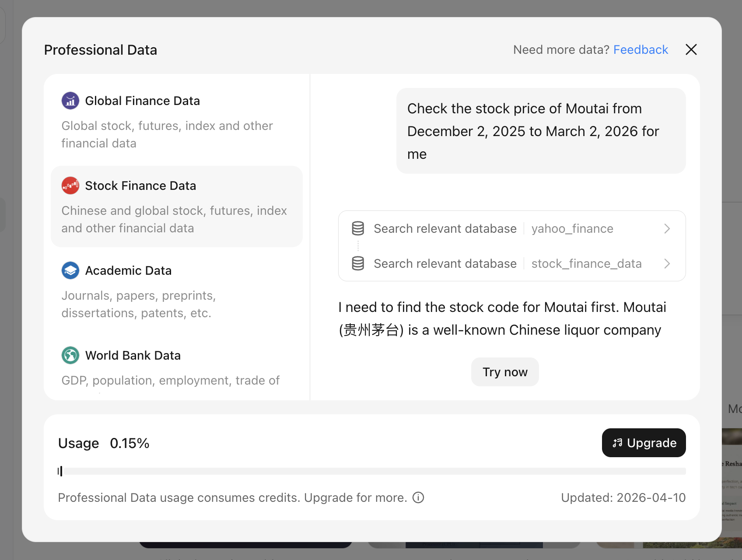Screen dimensions: 742x560
Task: Switch to the Academic Data section
Action: coord(128,270)
